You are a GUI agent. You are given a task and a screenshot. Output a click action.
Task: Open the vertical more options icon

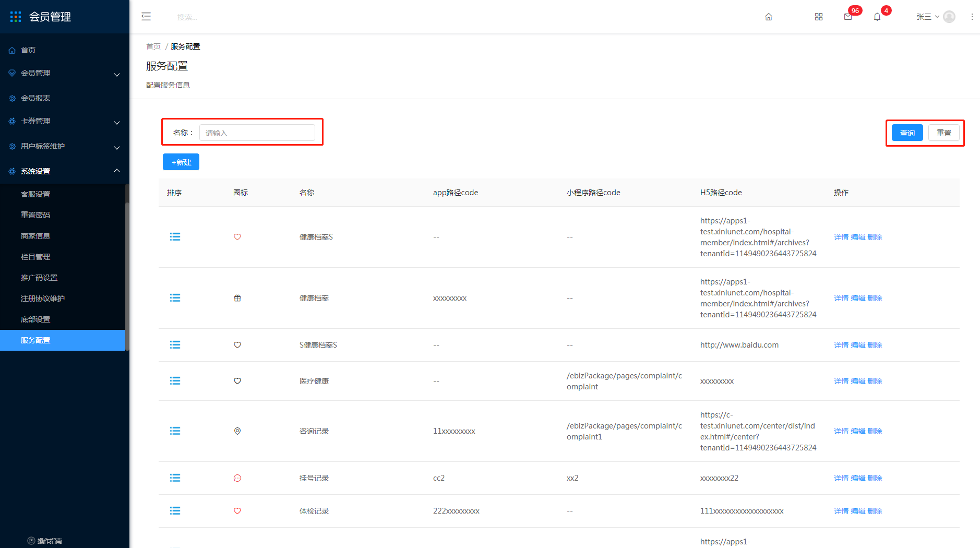[x=972, y=17]
